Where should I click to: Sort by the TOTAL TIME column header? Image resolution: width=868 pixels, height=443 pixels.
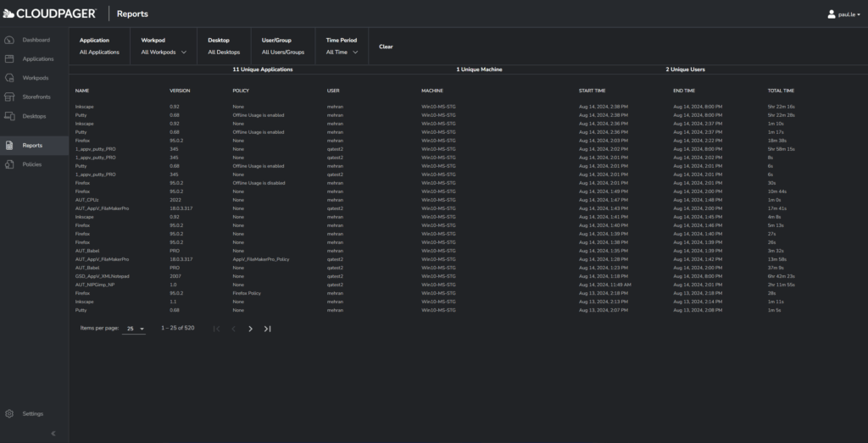(781, 91)
